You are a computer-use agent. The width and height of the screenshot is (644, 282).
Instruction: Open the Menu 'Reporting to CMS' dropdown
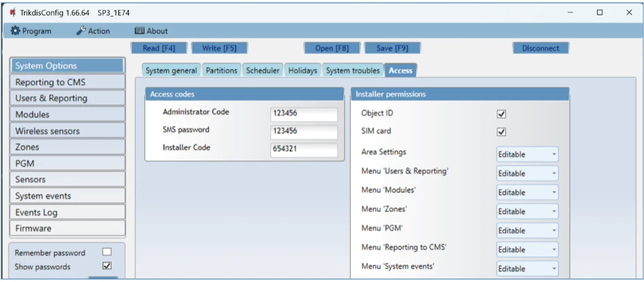pyautogui.click(x=527, y=249)
